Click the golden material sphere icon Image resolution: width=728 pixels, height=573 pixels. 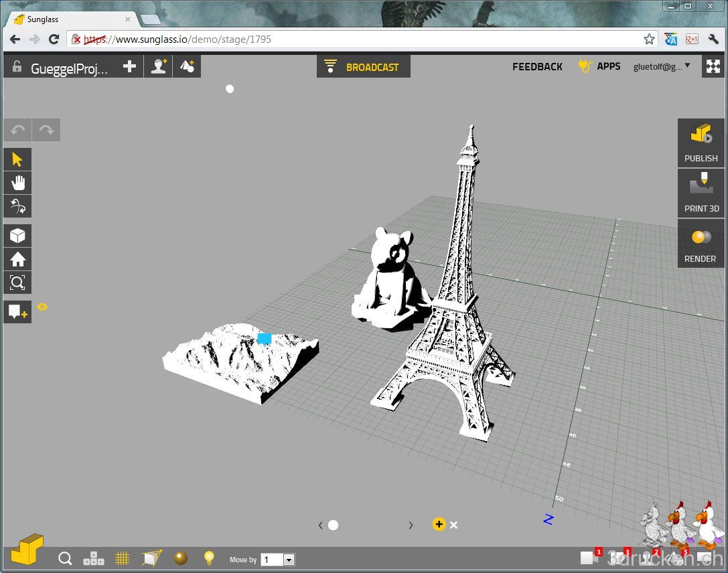tap(181, 558)
